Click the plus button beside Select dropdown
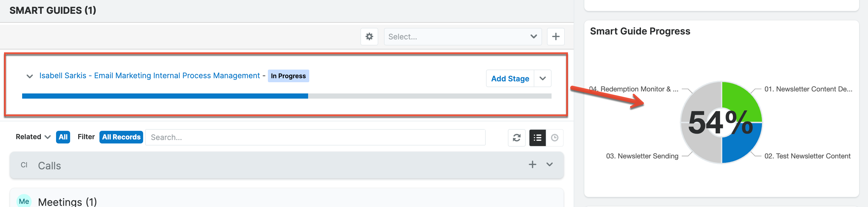868x207 pixels. [556, 37]
